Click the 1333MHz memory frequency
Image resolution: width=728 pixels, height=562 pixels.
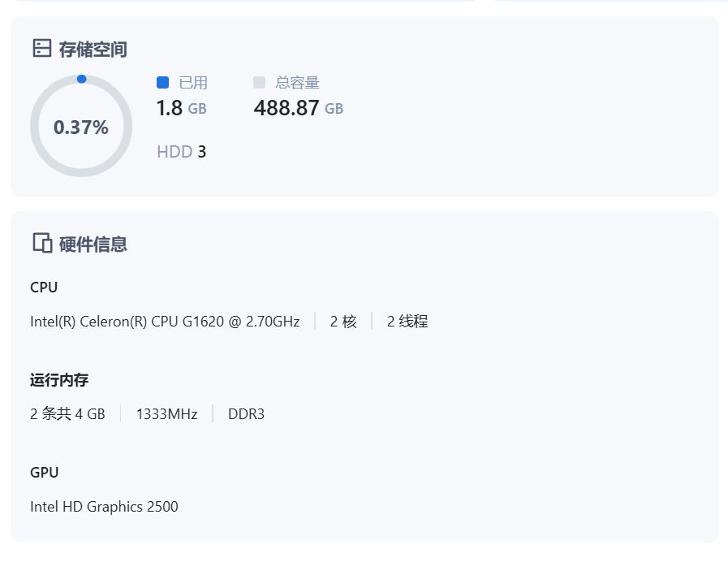(166, 414)
